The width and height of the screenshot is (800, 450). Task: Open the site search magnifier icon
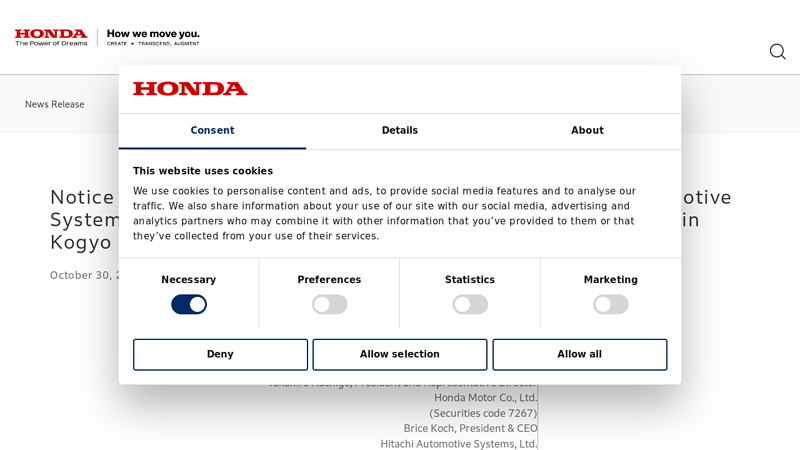[x=778, y=52]
